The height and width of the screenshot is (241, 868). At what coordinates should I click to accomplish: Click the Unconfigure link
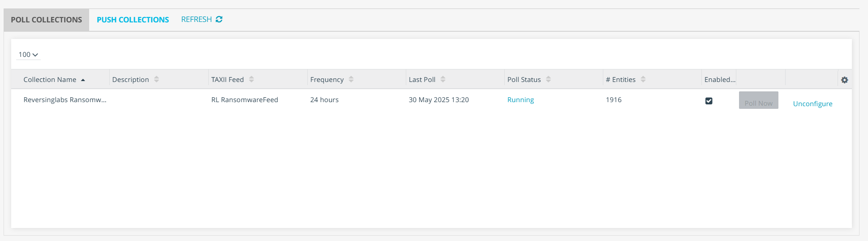click(x=812, y=103)
